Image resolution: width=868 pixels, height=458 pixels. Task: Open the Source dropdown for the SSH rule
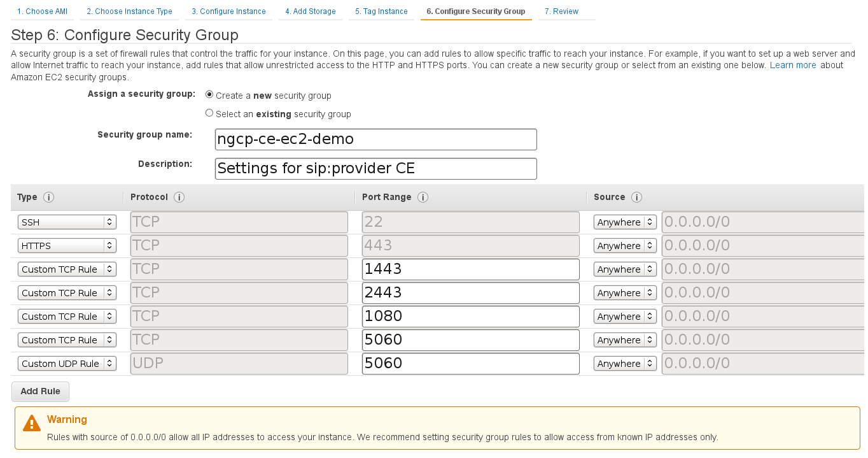click(625, 222)
